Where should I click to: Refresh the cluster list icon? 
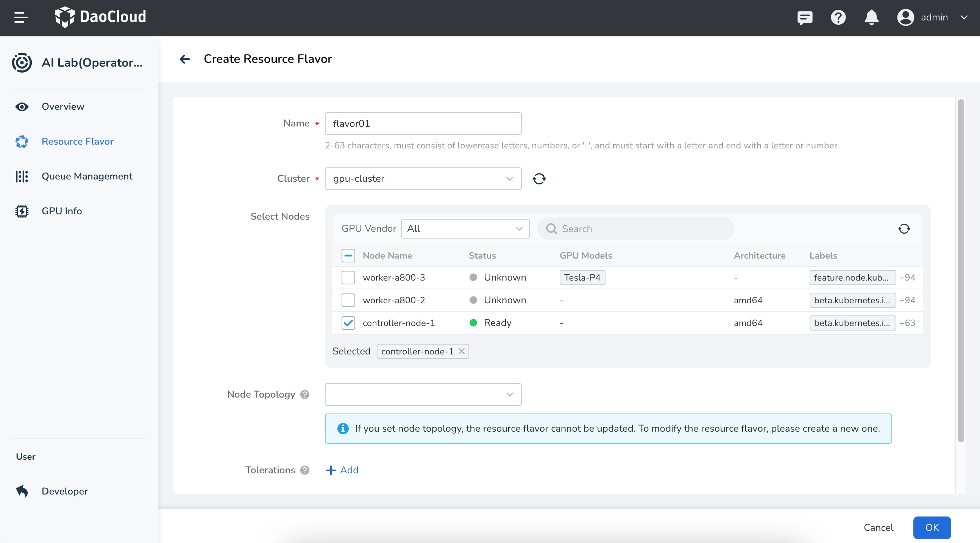click(x=539, y=179)
